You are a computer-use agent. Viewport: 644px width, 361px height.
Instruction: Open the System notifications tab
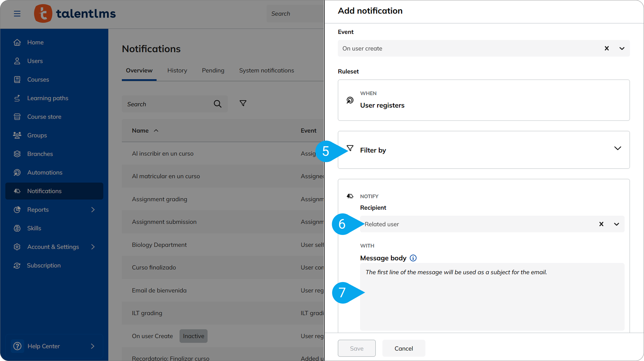266,70
